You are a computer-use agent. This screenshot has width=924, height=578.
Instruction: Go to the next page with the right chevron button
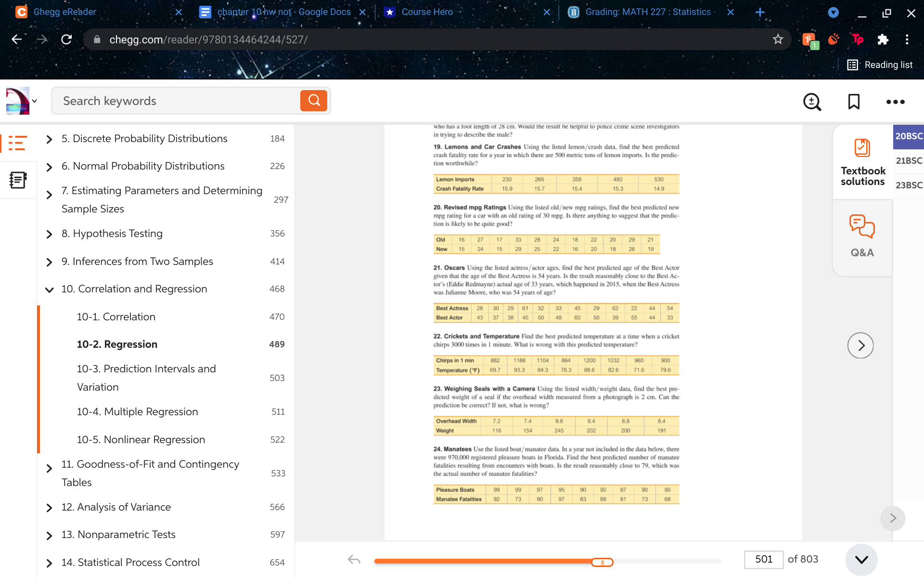(x=860, y=345)
